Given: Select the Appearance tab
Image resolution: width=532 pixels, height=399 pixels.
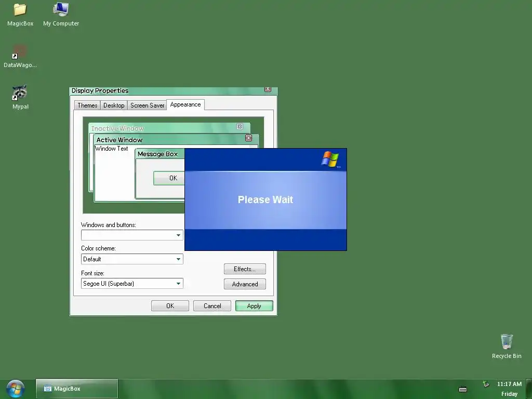Looking at the screenshot, I should [185, 104].
